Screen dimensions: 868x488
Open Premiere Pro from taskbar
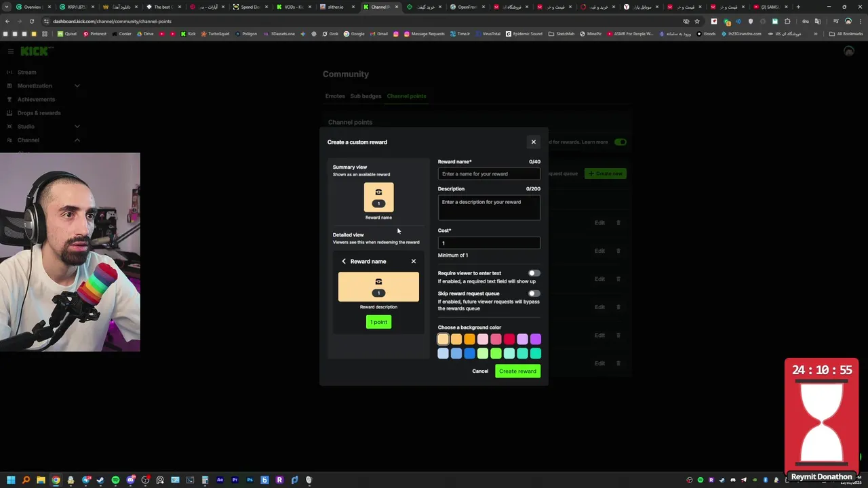click(235, 480)
